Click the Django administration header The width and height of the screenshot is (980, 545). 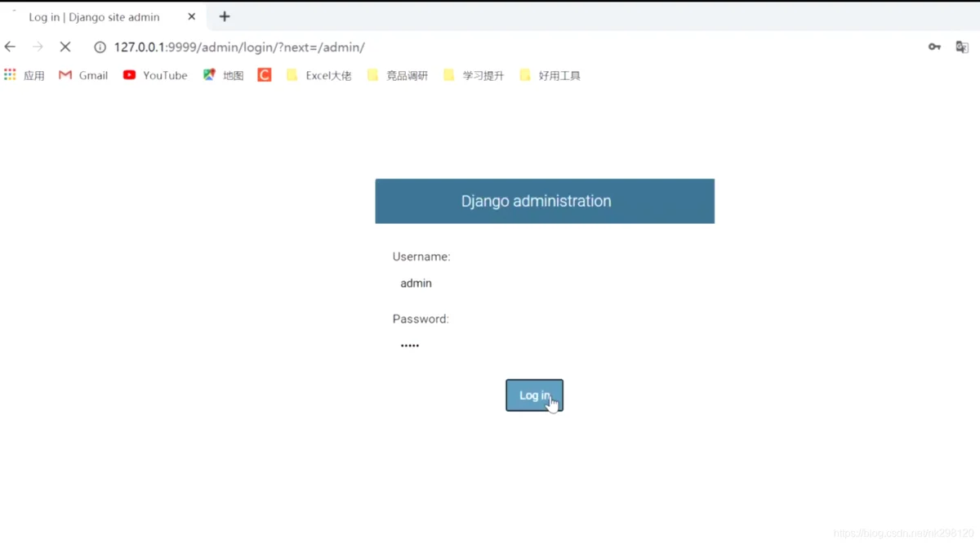[545, 201]
